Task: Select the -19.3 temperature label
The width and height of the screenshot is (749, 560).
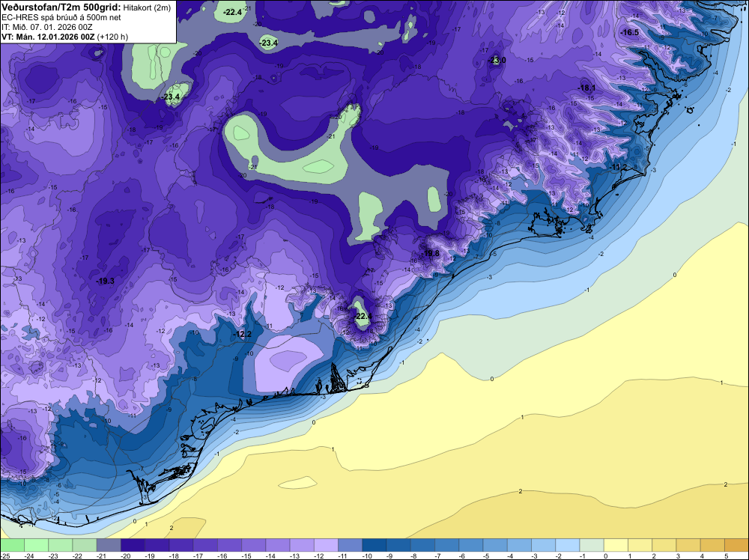Action: pos(105,281)
